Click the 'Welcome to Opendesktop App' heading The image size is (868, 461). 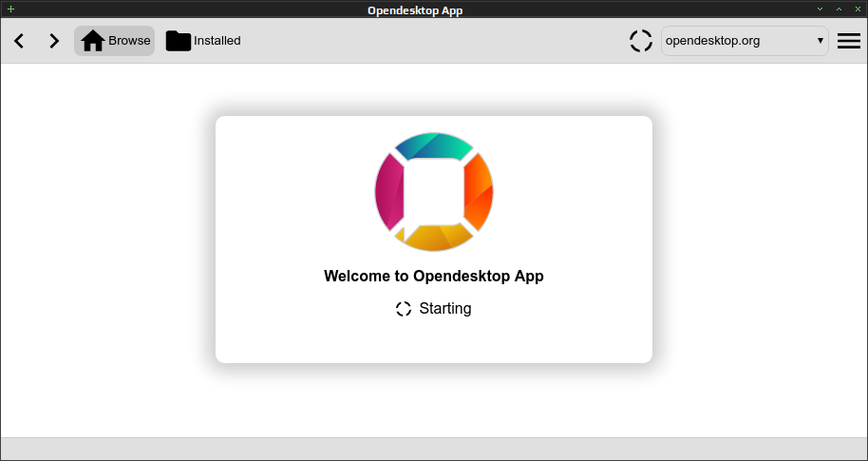coord(434,276)
